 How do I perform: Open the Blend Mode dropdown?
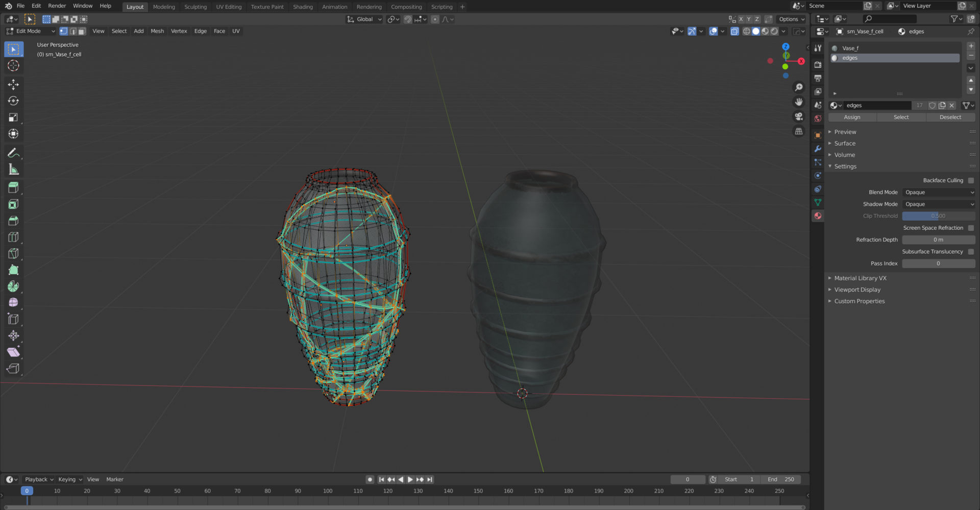pyautogui.click(x=938, y=192)
